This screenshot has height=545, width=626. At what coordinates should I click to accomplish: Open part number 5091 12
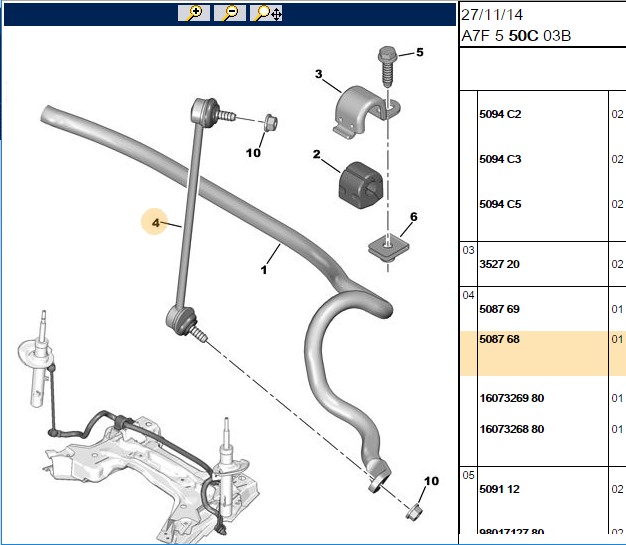(499, 489)
